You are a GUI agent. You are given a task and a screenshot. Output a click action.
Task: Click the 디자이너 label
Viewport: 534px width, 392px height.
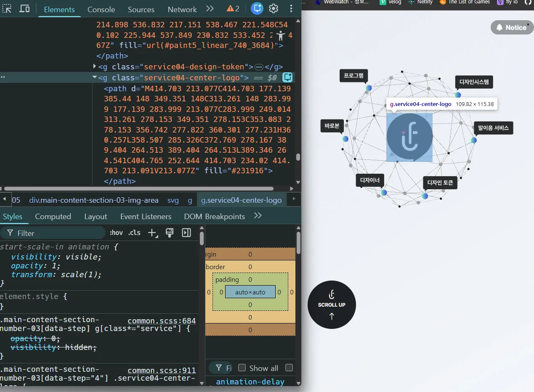pos(370,180)
